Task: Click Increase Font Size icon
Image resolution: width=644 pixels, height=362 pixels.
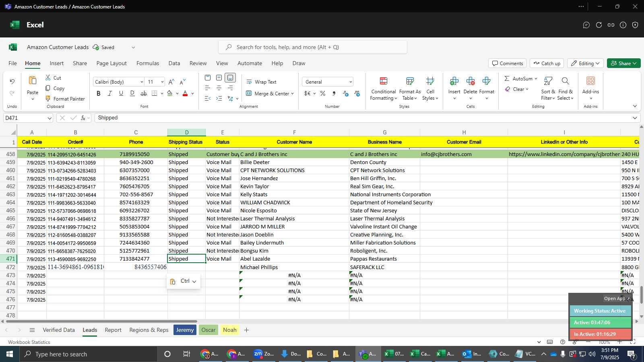Action: [x=171, y=82]
